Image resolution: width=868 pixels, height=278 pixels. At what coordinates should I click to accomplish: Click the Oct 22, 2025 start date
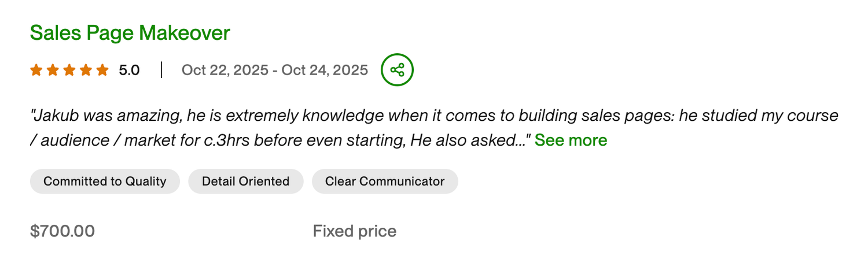[x=225, y=71]
